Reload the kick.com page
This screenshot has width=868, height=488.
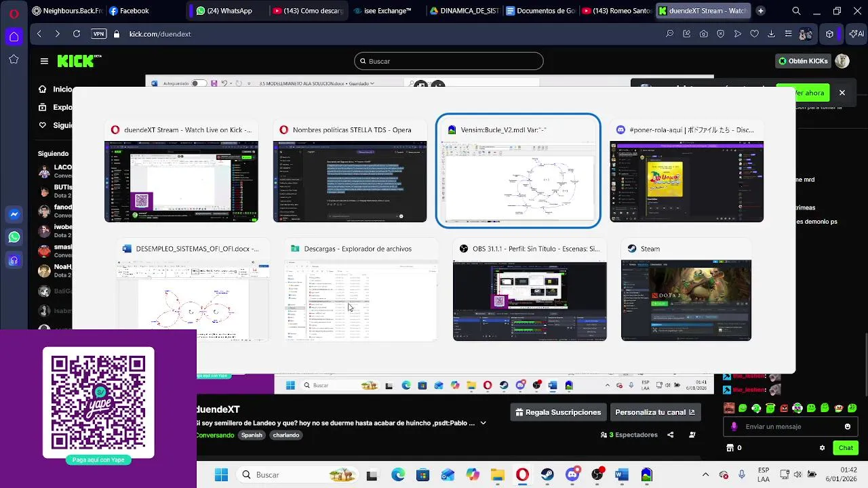pyautogui.click(x=77, y=34)
